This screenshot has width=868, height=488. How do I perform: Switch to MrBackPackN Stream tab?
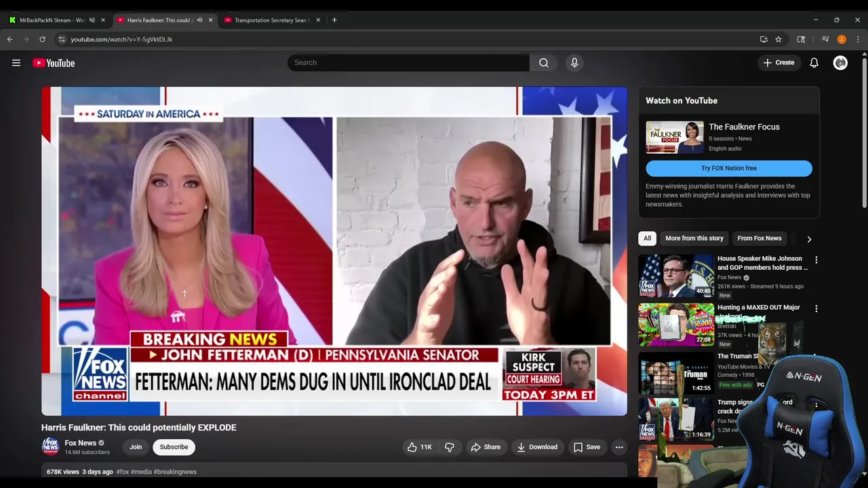(52, 20)
